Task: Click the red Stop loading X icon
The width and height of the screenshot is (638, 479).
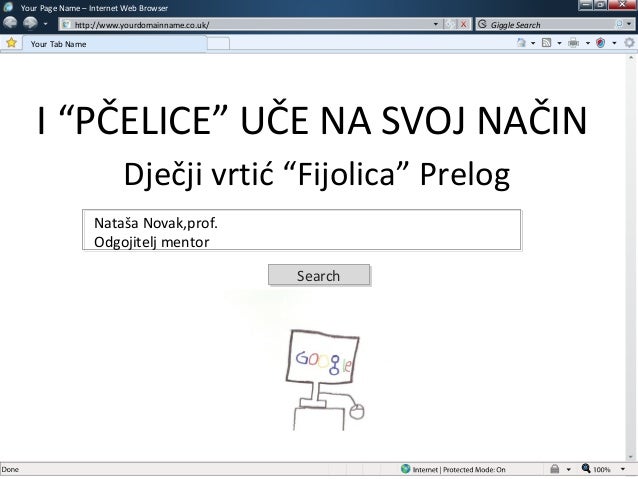Action: (x=463, y=24)
